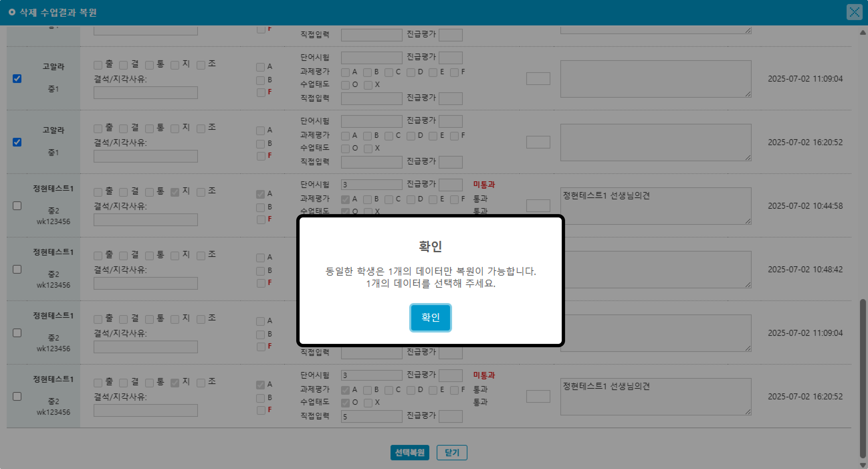Click the scroll down arrow of the scrollbar
The image size is (868, 469).
[x=863, y=465]
